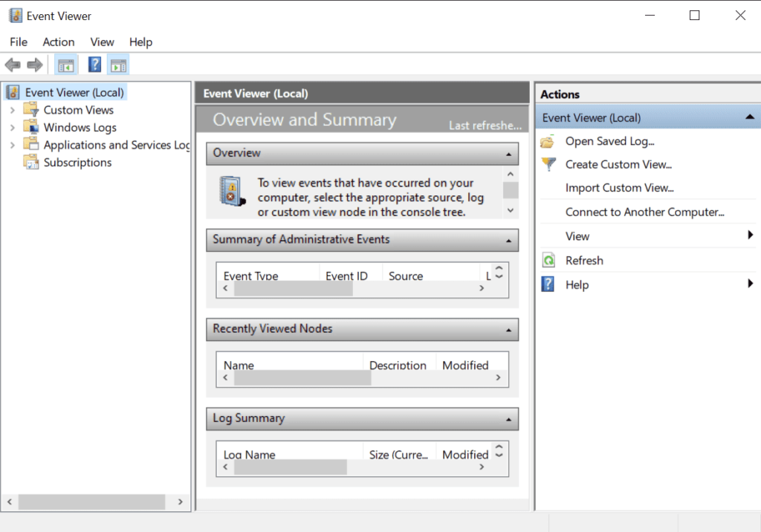This screenshot has height=532, width=761.
Task: Collapse the Overview section
Action: tap(508, 155)
